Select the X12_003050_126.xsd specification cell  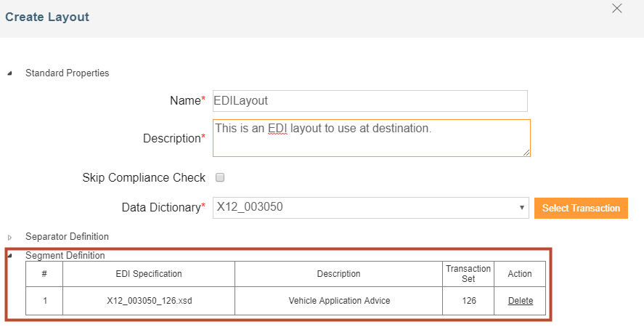click(149, 301)
